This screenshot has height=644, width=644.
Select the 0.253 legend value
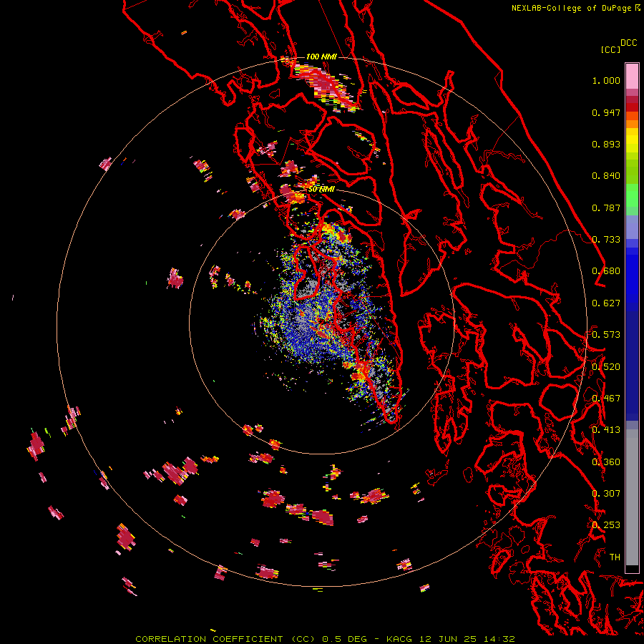pos(606,525)
